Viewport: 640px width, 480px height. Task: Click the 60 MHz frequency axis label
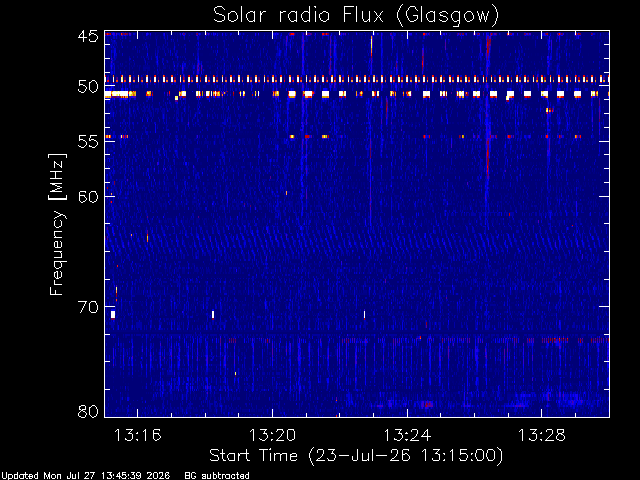(88, 196)
